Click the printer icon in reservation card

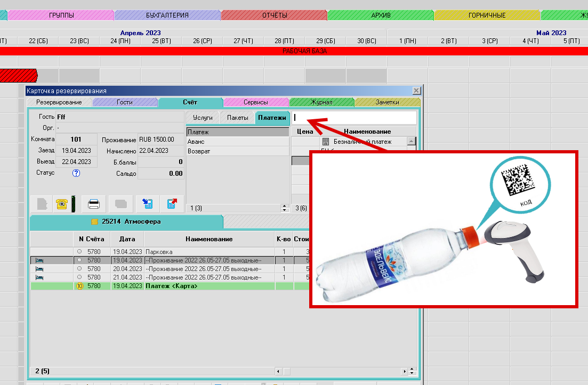click(94, 203)
